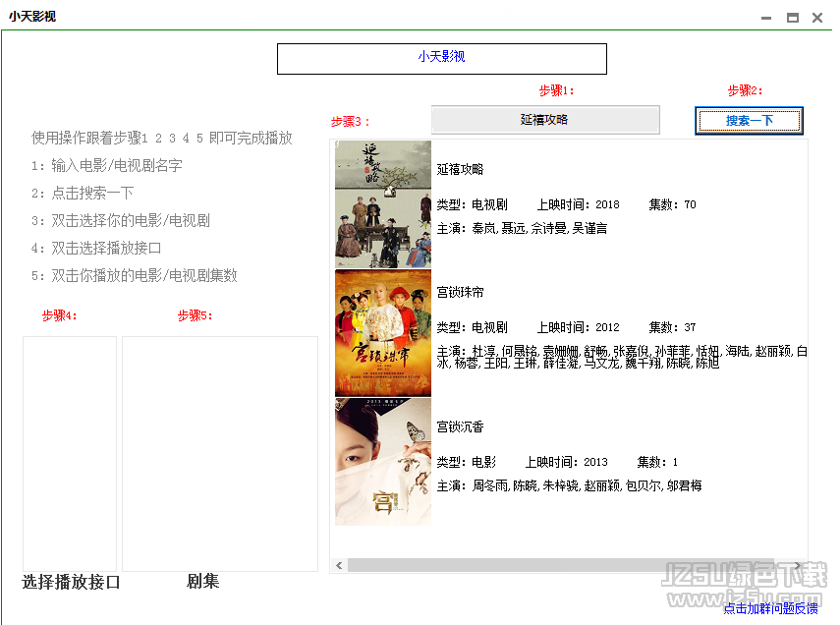
Task: Select the 宫锁珠帘 poster image
Action: [382, 333]
